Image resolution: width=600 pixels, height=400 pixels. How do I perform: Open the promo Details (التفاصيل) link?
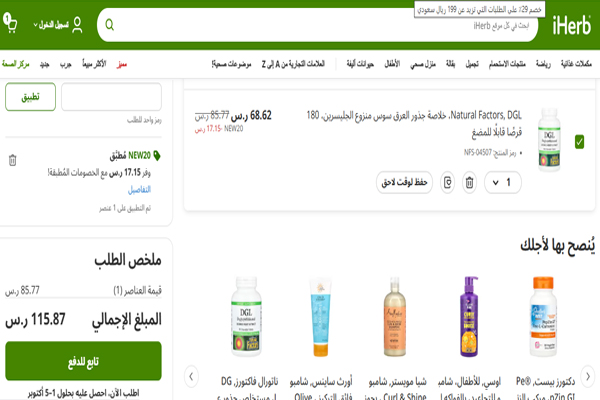(x=139, y=189)
